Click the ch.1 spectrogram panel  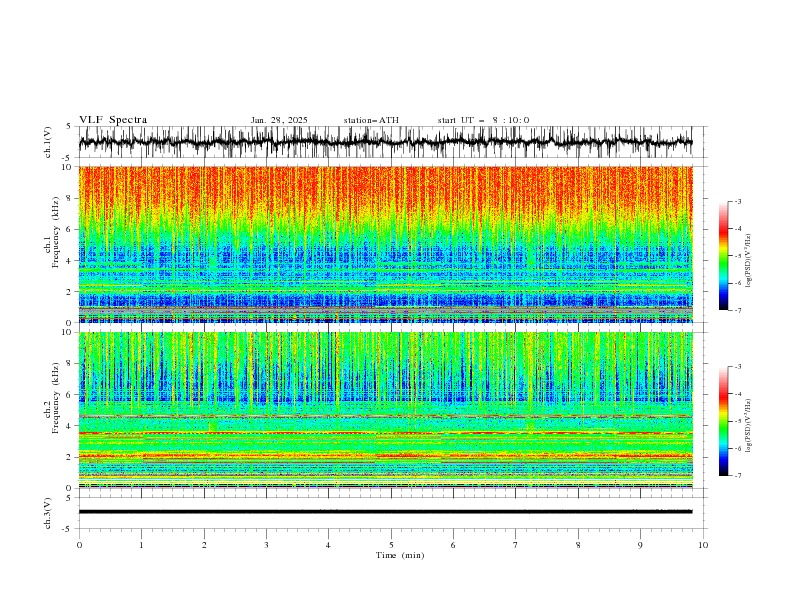[x=385, y=244]
